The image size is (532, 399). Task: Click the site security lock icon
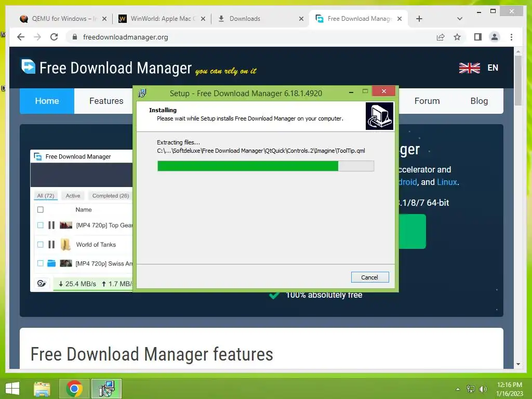pos(75,37)
